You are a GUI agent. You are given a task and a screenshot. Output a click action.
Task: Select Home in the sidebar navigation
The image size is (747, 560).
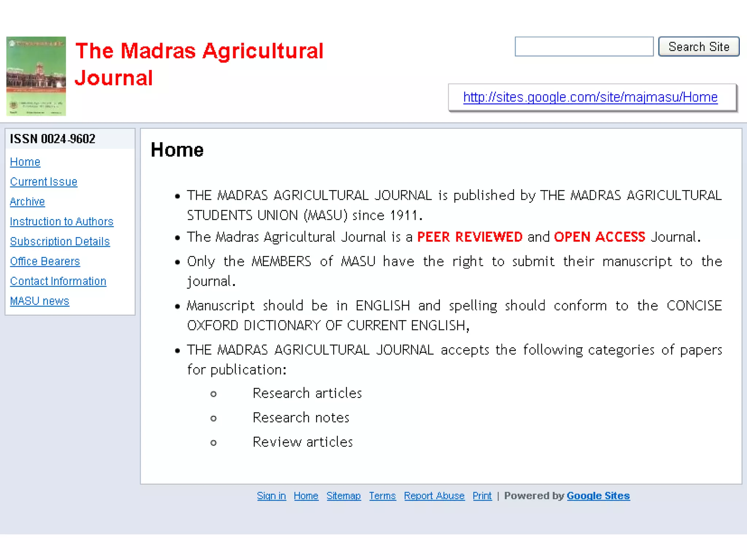coord(25,162)
